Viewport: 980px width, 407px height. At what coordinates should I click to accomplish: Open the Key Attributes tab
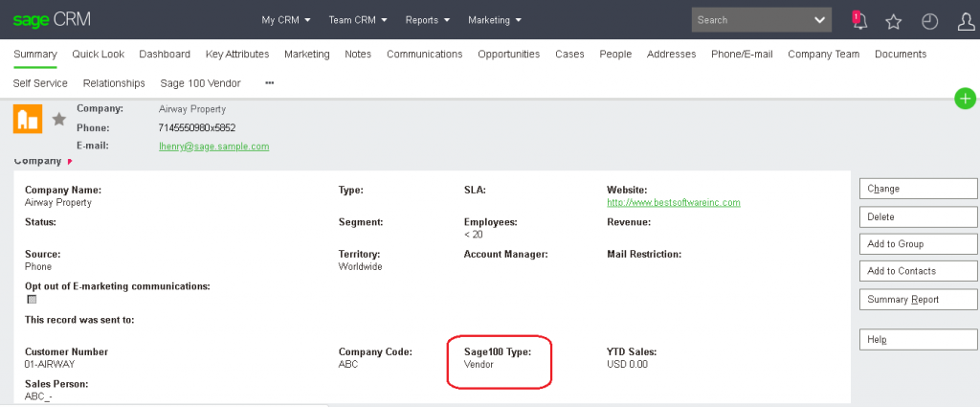(x=237, y=55)
